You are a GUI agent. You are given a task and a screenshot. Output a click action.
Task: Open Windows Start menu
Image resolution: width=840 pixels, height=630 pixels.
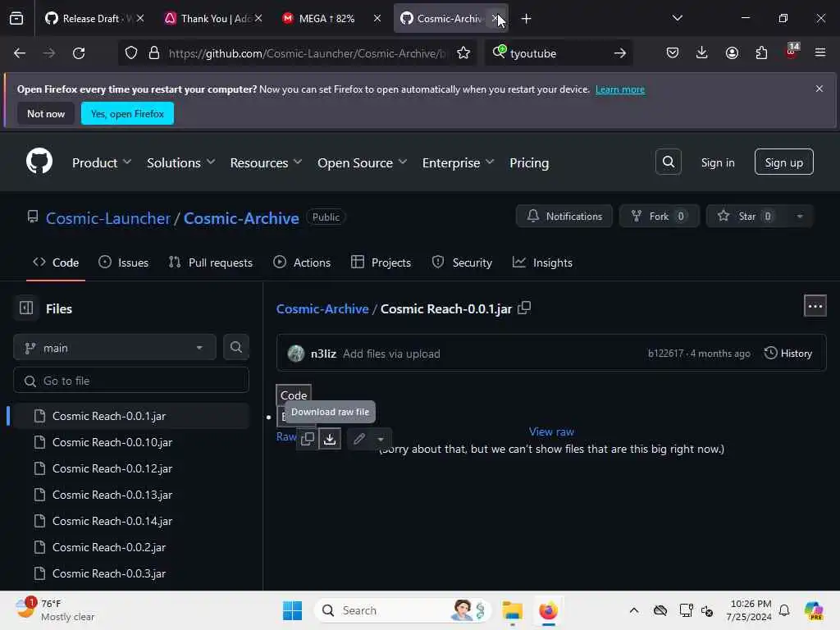[293, 610]
